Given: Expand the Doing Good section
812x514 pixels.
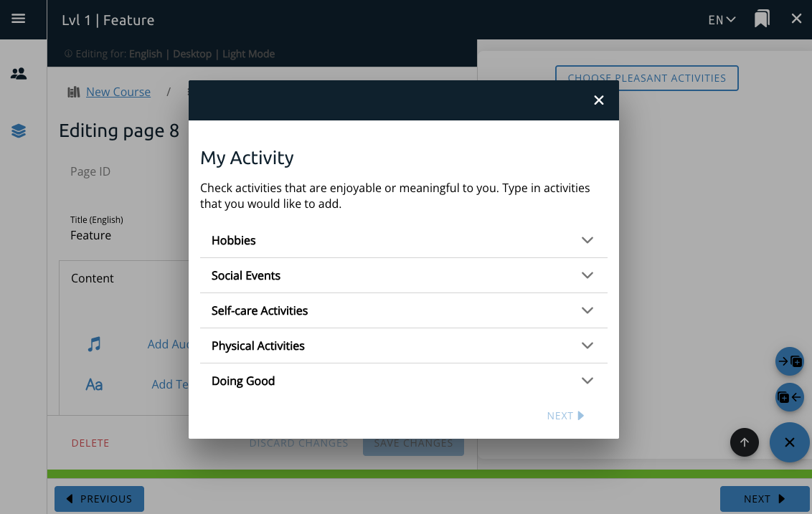Looking at the screenshot, I should [x=403, y=381].
